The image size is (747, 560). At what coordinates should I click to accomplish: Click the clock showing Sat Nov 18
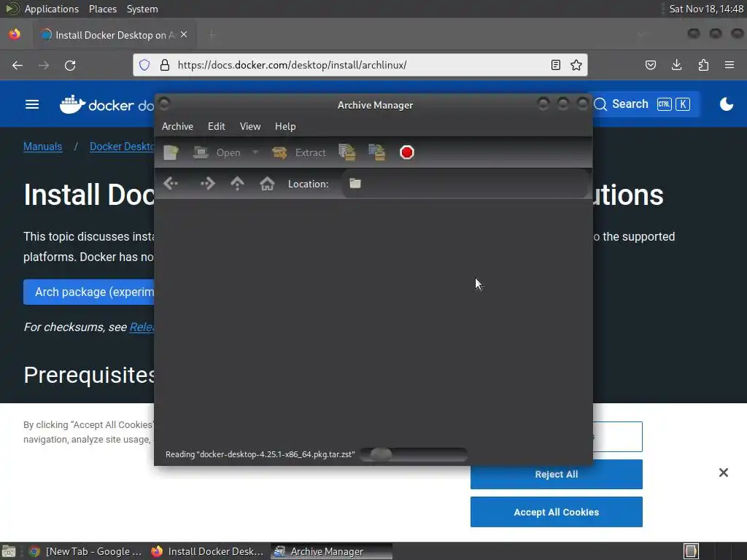(706, 9)
